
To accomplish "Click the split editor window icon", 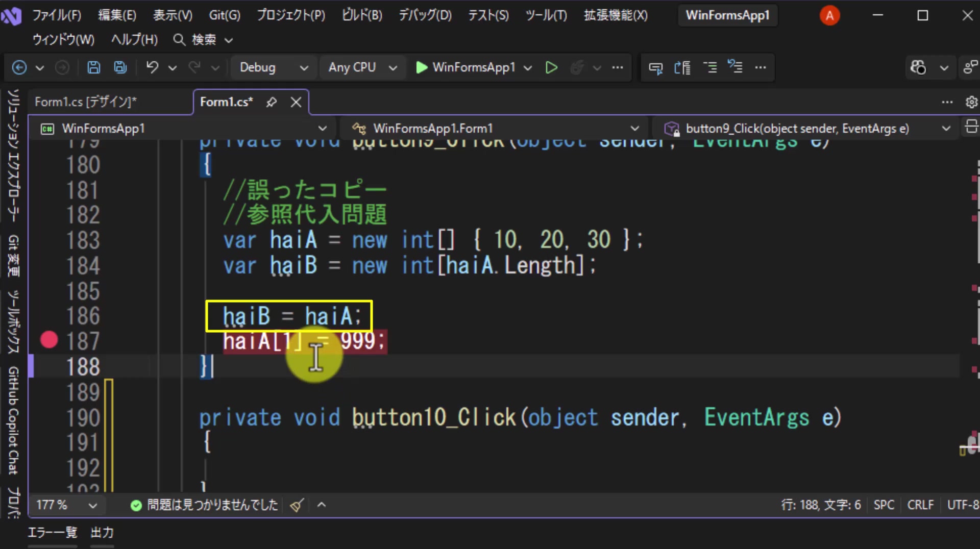I will click(971, 126).
